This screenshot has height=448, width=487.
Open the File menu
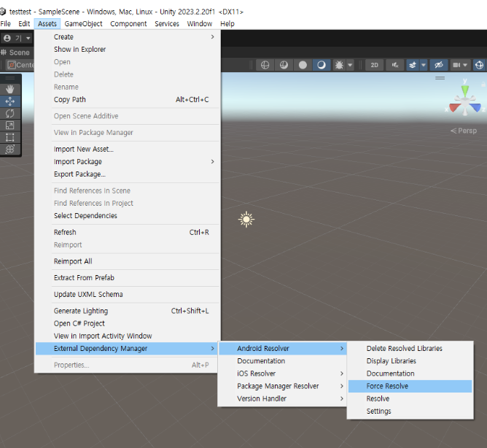click(6, 23)
